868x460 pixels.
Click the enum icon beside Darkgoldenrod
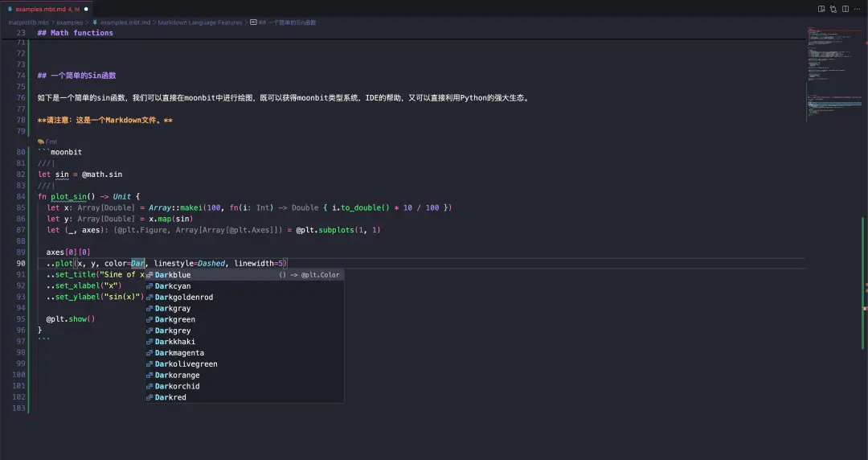(149, 297)
